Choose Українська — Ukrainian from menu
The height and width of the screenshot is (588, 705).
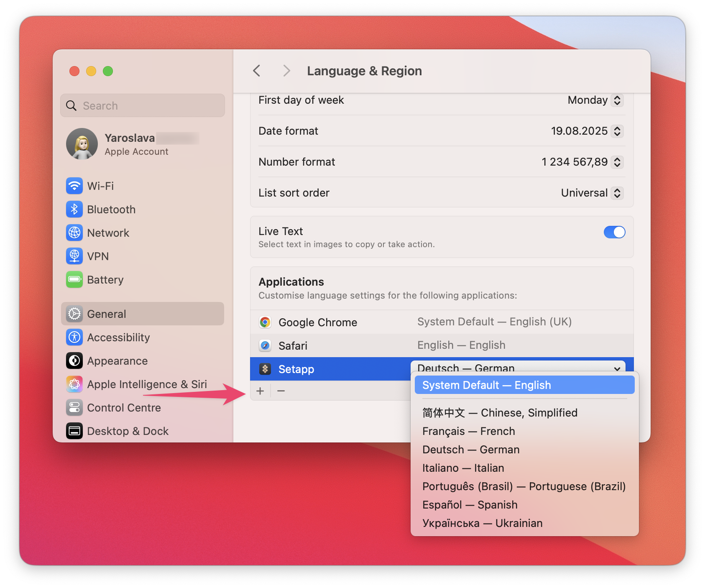coord(525,523)
